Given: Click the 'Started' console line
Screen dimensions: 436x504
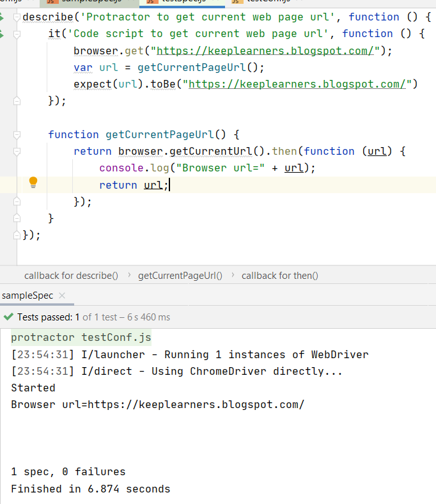Looking at the screenshot, I should (33, 388).
